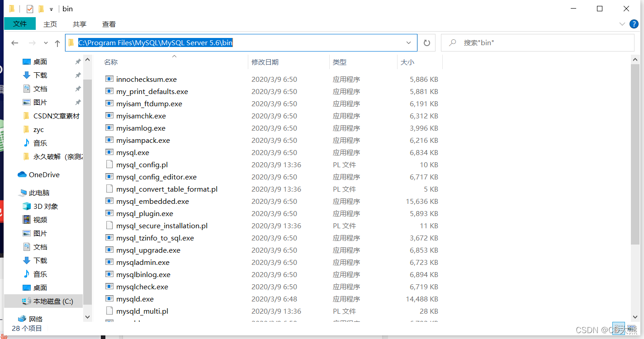The image size is (644, 339).
Task: Click the address bar path field
Action: coord(241,43)
